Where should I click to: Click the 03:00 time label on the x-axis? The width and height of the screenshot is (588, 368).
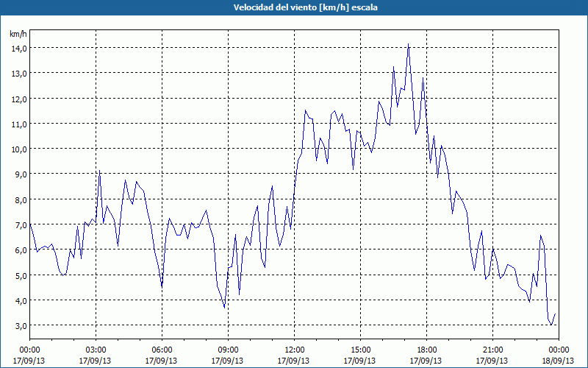[x=96, y=350]
